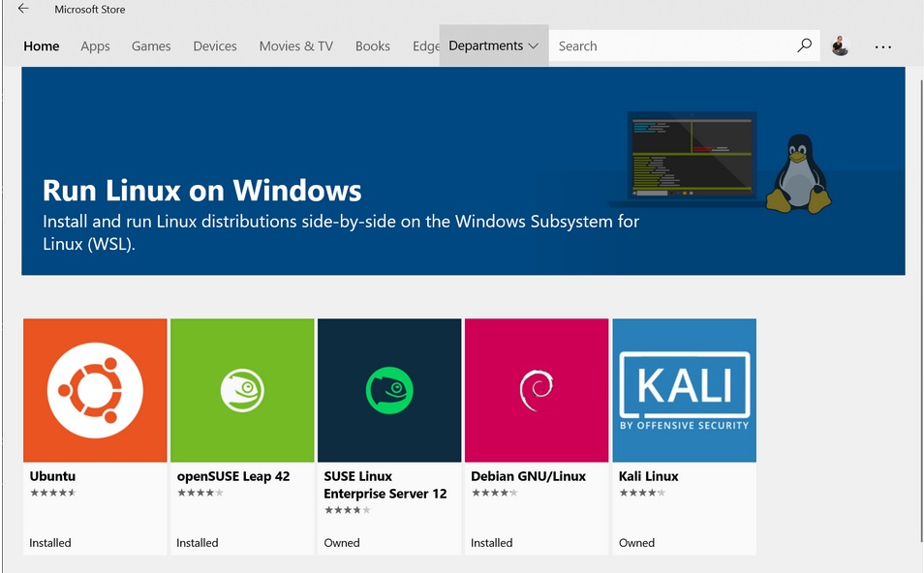Click the Kali Linux star rating
924x573 pixels.
642,493
